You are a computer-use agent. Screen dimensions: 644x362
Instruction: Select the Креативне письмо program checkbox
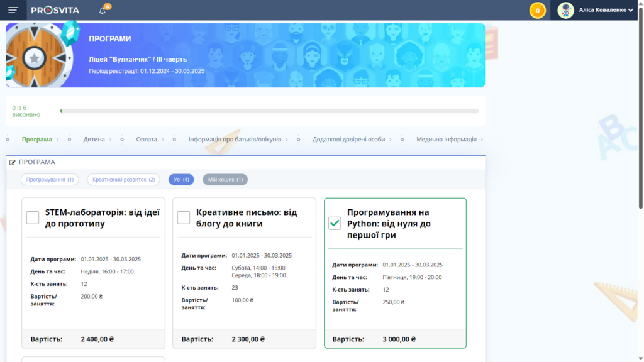click(184, 217)
